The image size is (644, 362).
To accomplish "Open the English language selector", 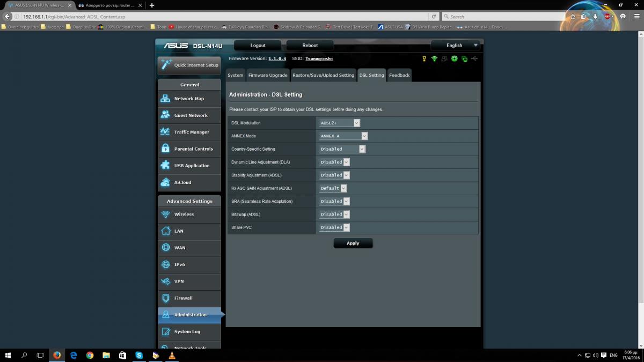I will (456, 46).
